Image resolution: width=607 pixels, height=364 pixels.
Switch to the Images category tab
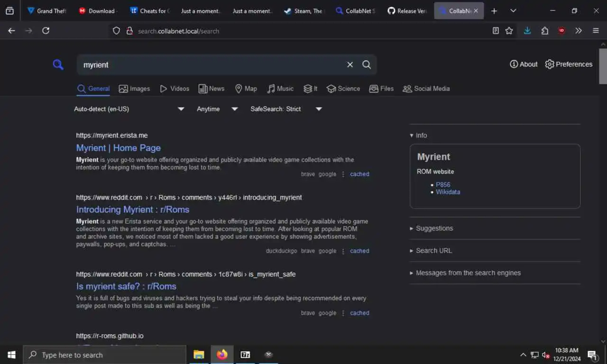(134, 89)
